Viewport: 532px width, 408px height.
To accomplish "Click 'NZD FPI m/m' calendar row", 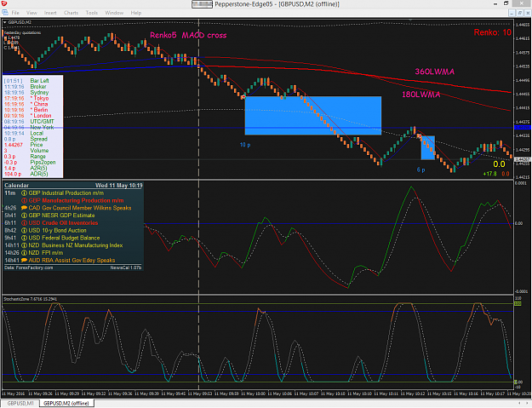I will (73, 253).
